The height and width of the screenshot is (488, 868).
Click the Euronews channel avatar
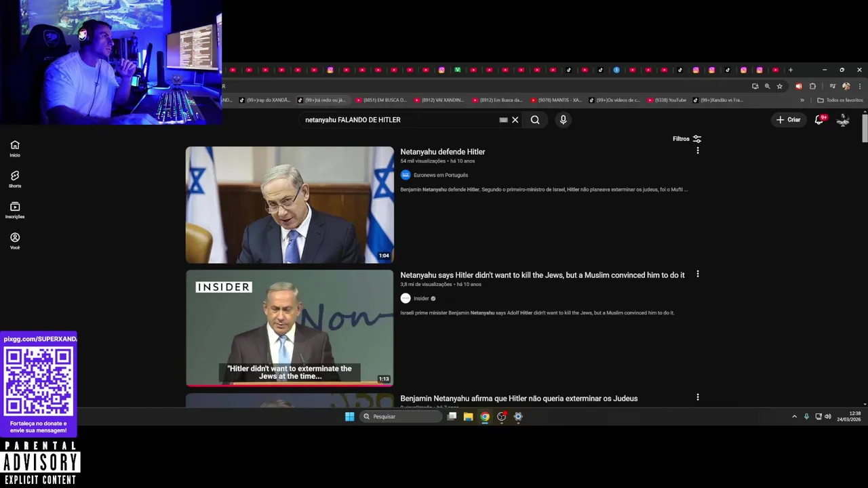coord(406,175)
